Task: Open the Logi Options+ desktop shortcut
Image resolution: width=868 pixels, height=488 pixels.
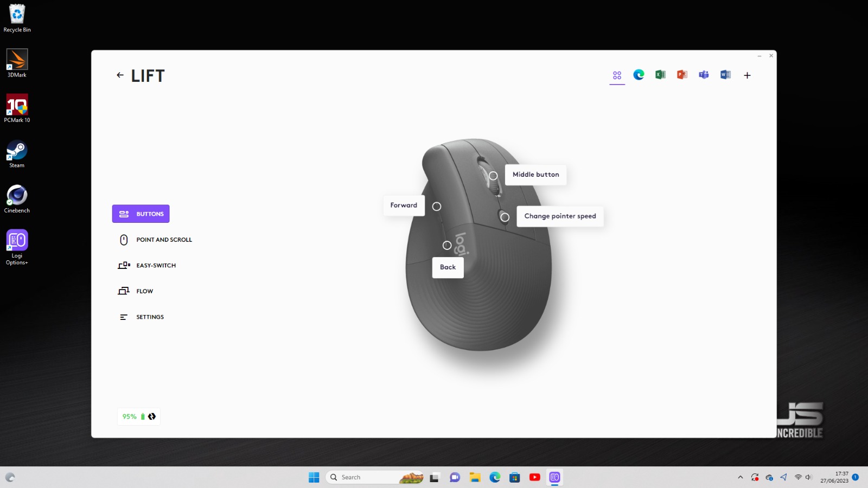Action: (x=17, y=247)
